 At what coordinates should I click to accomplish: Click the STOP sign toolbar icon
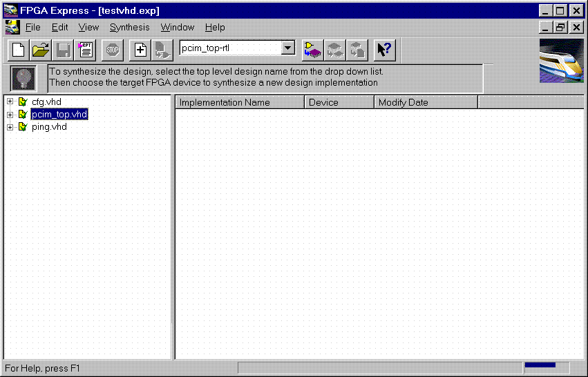coord(113,50)
